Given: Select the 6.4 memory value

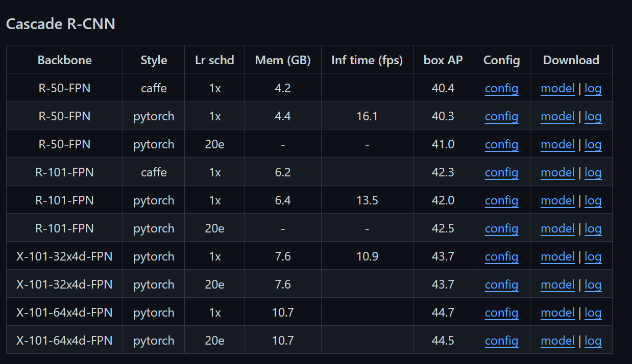Looking at the screenshot, I should click(283, 200).
